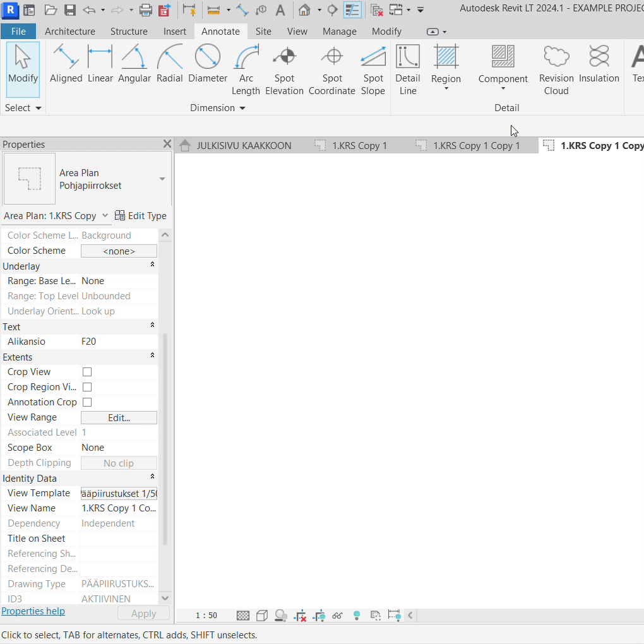The image size is (644, 644).
Task: Enable the Crop View checkbox
Action: coord(87,372)
